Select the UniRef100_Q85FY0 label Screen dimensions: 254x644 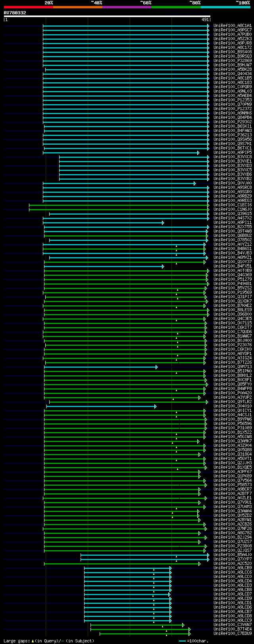[233, 384]
